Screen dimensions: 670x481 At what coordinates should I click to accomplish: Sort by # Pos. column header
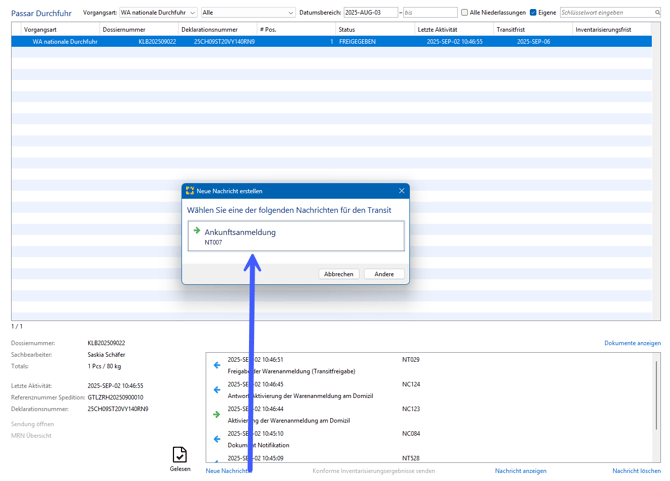296,29
